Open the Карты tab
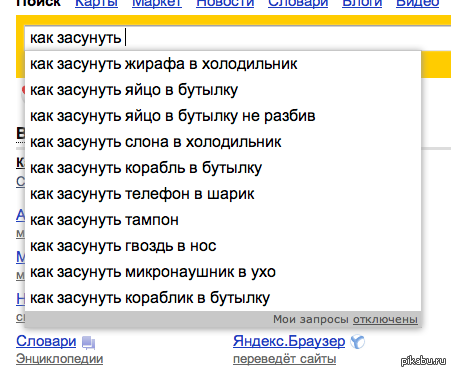Viewport: 451px width, 372px height. [x=96, y=3]
